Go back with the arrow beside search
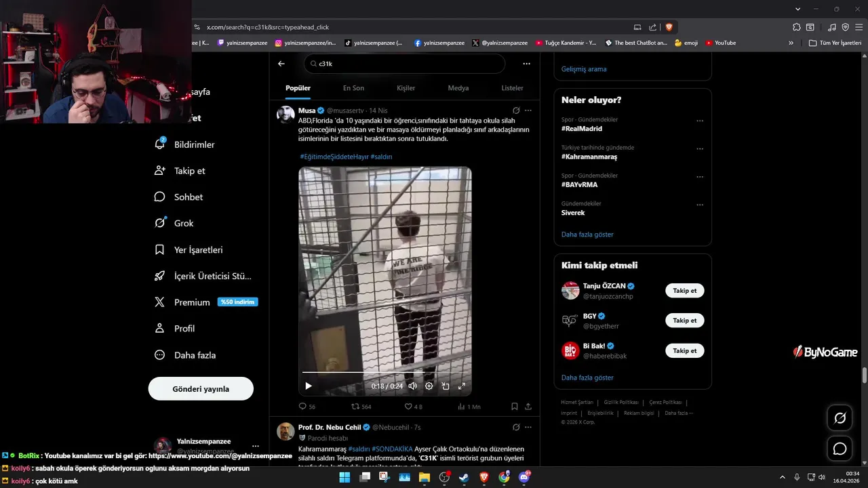The height and width of the screenshot is (488, 868). (281, 64)
